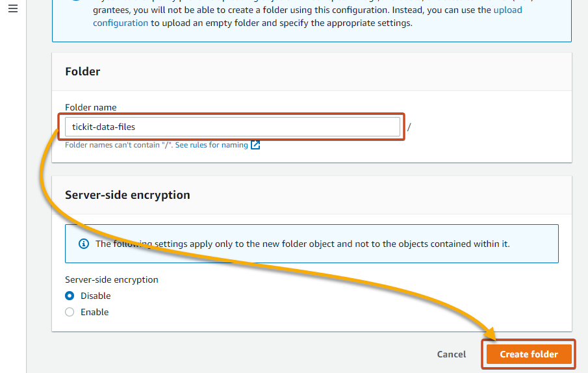Click the "Folder names can't contain" helper text
Viewport: 588px width, 373px height.
(119, 145)
